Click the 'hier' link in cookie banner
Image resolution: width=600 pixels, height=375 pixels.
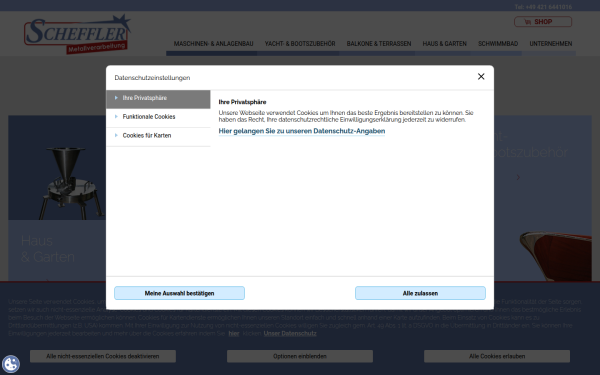pos(234,334)
